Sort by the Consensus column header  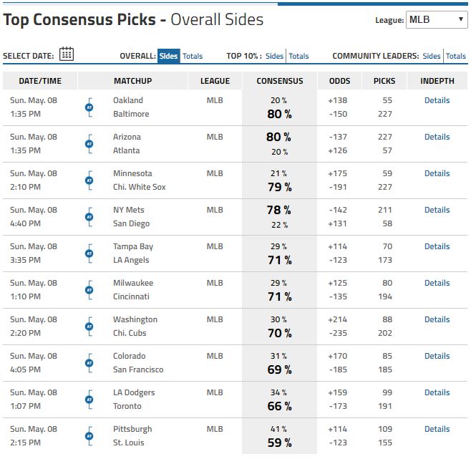click(280, 81)
